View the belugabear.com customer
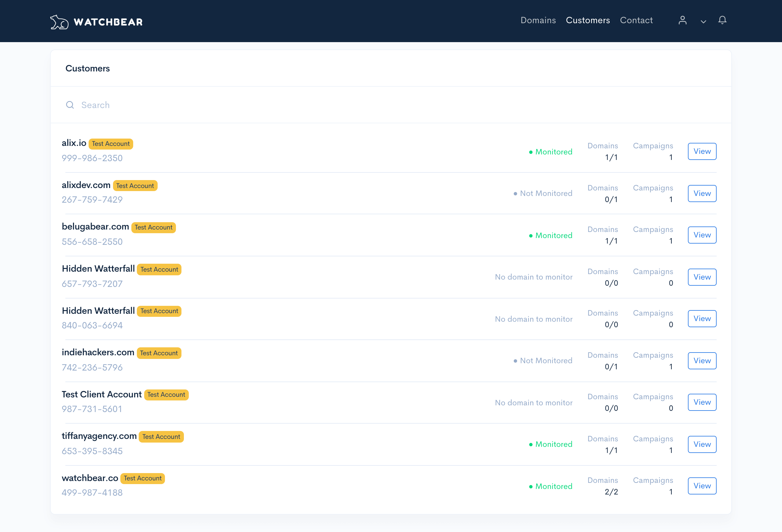 pyautogui.click(x=702, y=235)
